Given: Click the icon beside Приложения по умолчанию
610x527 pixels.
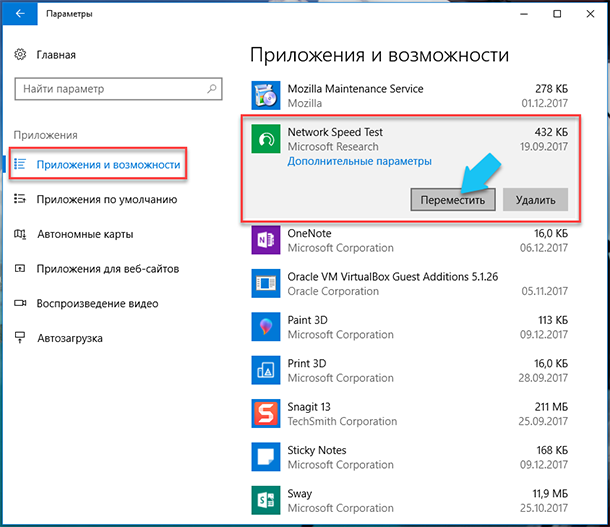Looking at the screenshot, I should [20, 199].
